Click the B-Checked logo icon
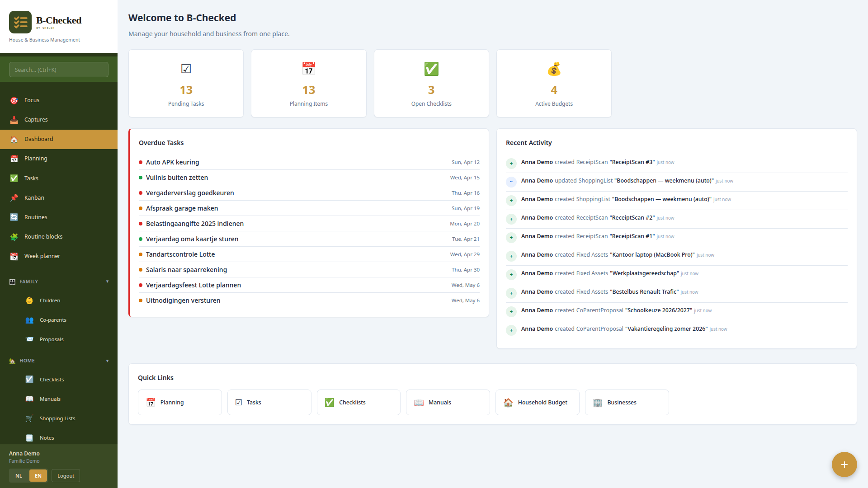Screen dimensions: 868x488 point(20,22)
